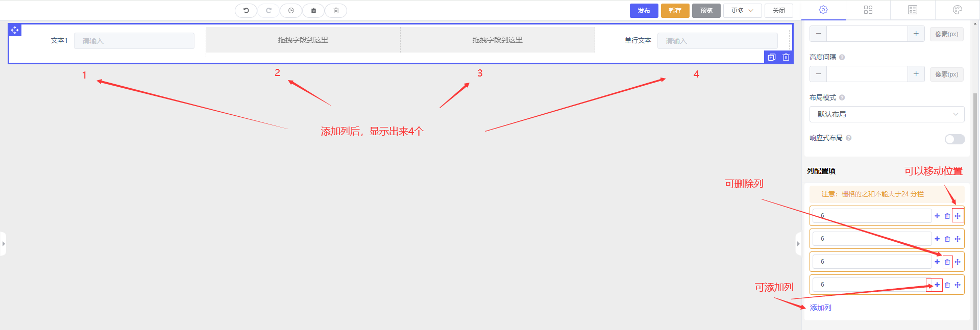Click the plus icon in fourth column row
This screenshot has width=980, height=330.
(937, 285)
